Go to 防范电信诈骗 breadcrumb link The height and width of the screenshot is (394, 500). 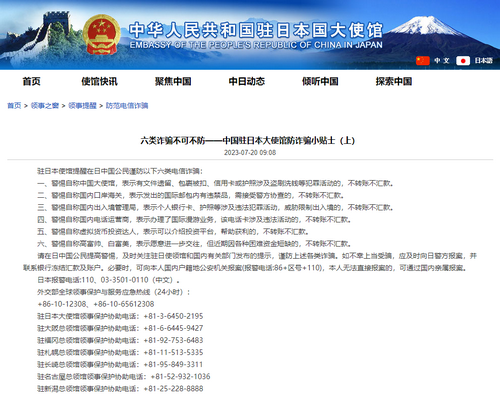click(127, 106)
